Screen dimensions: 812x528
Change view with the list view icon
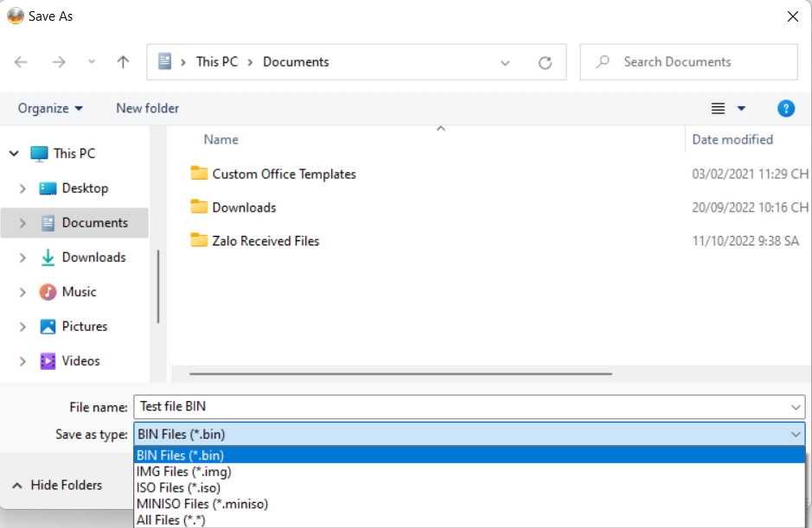click(x=718, y=108)
